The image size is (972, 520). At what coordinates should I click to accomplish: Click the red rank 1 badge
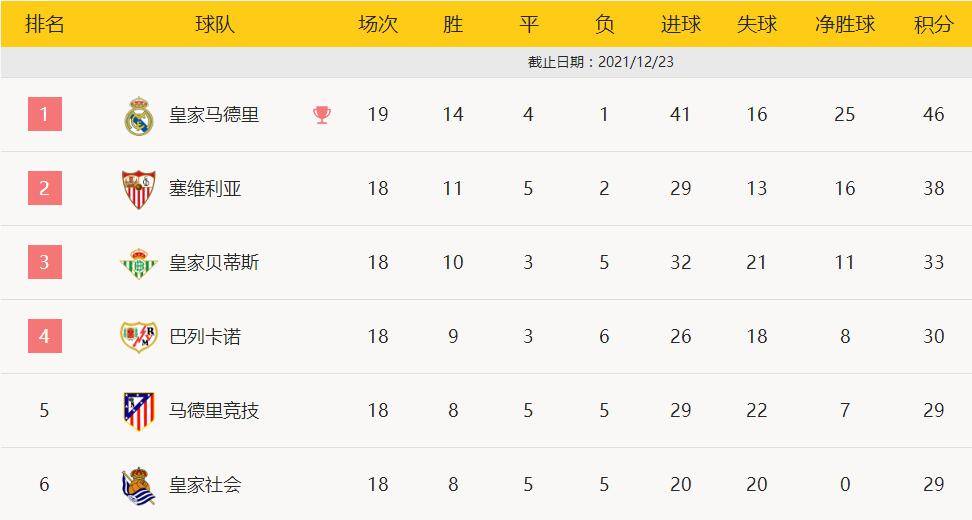[45, 115]
